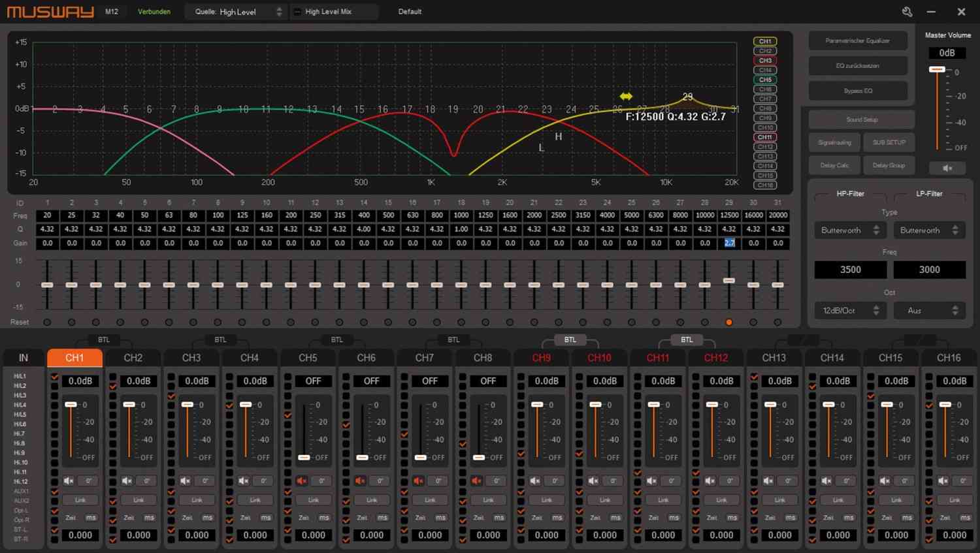
Task: Reset EQ band 31 using its circle
Action: tap(777, 323)
